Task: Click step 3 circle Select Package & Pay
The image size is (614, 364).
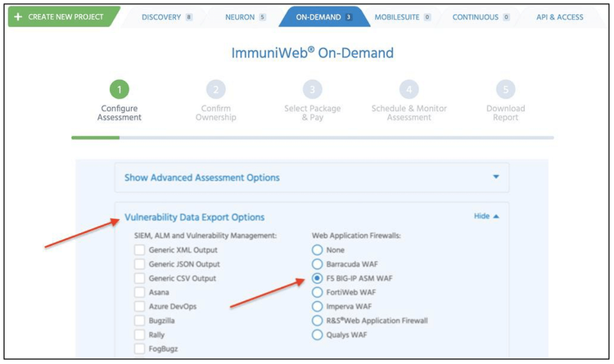Action: point(313,90)
